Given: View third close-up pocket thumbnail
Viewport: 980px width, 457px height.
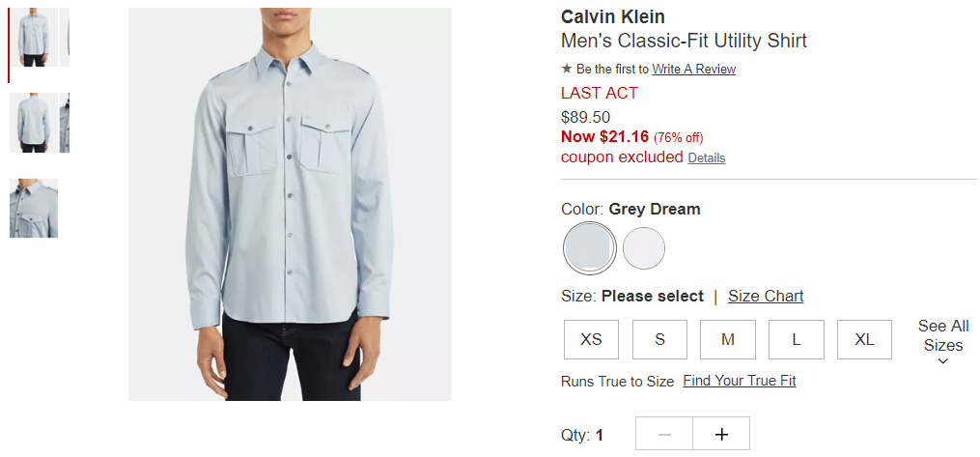Looking at the screenshot, I should pos(34,208).
